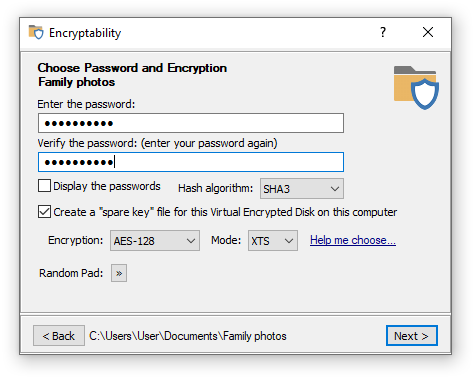This screenshot has height=379, width=474.
Task: Open the Help me choose link
Action: [x=353, y=240]
